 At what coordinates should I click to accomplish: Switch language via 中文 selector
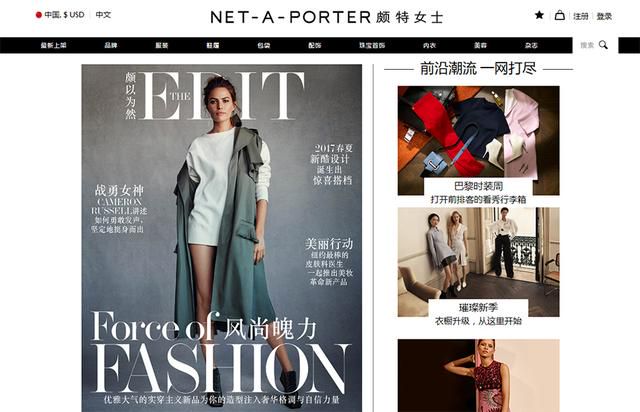click(103, 15)
